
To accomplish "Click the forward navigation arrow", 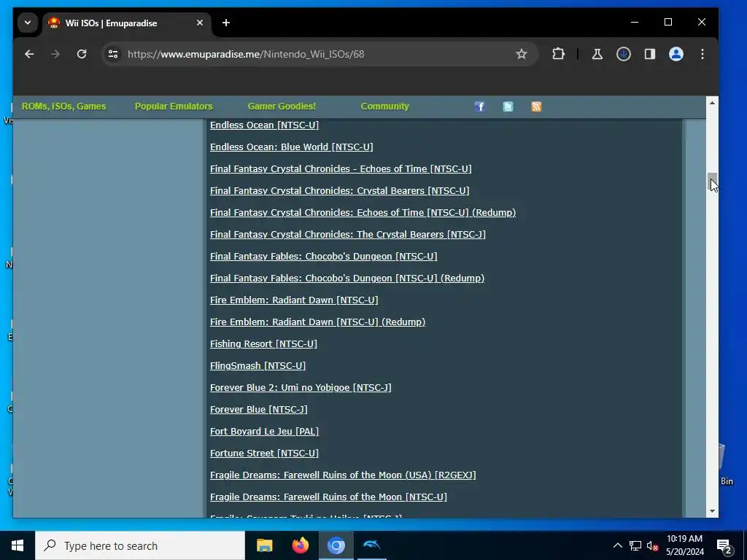I will [55, 54].
